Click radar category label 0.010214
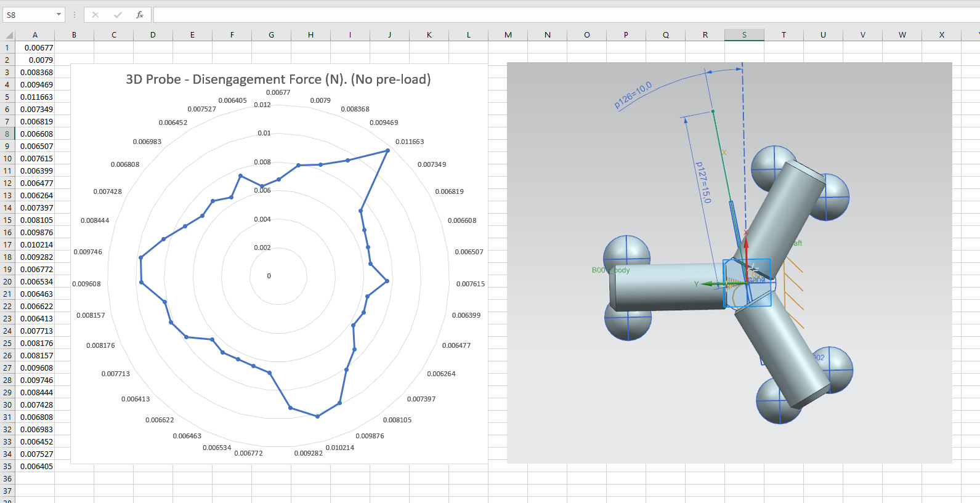Viewport: 980px width, 503px height. tap(340, 448)
